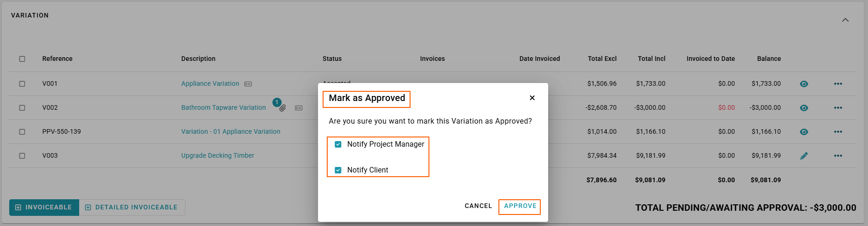Open attachment paperclip on Bathroom Tapware Variation

pyautogui.click(x=283, y=108)
